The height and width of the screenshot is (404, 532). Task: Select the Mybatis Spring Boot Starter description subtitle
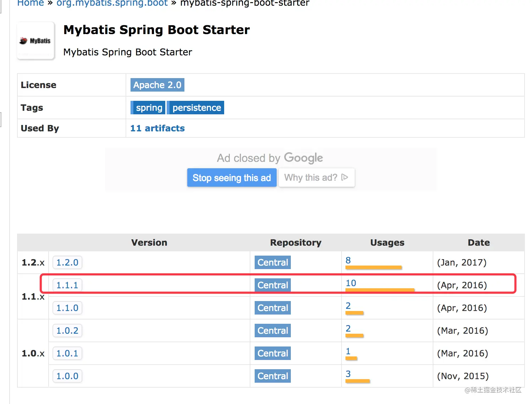(128, 52)
